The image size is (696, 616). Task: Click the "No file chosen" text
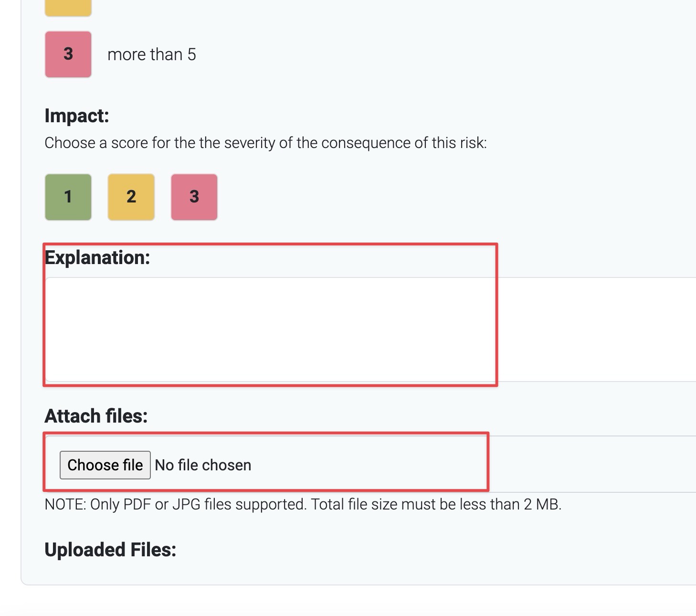(x=203, y=465)
